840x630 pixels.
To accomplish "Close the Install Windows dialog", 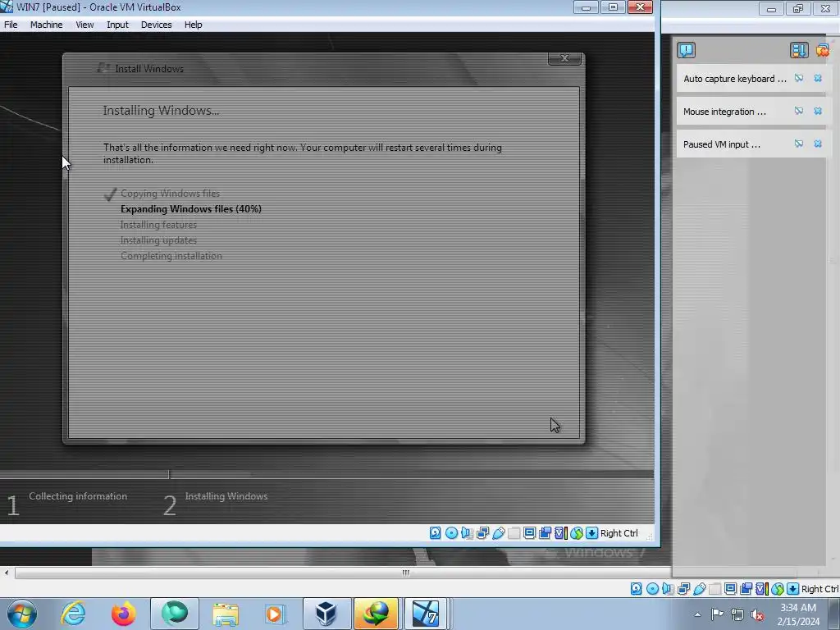I will pyautogui.click(x=564, y=58).
